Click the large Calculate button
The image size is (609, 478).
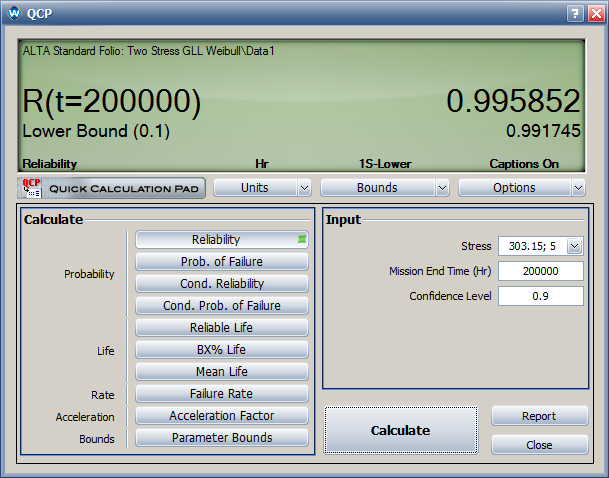click(x=401, y=430)
